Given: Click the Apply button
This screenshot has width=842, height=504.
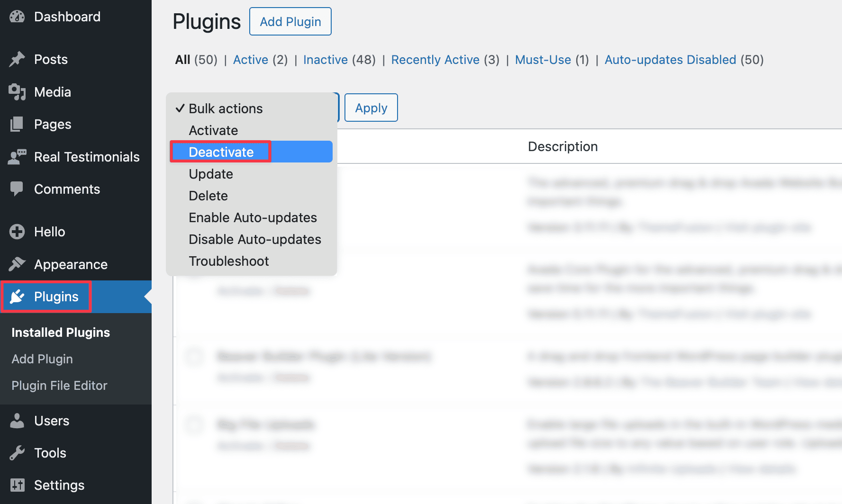Looking at the screenshot, I should point(371,108).
